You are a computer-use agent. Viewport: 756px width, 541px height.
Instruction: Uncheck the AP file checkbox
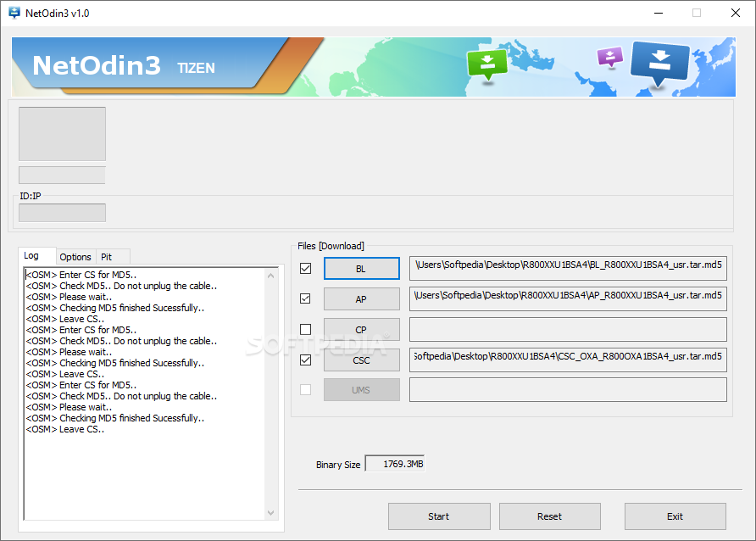point(305,298)
